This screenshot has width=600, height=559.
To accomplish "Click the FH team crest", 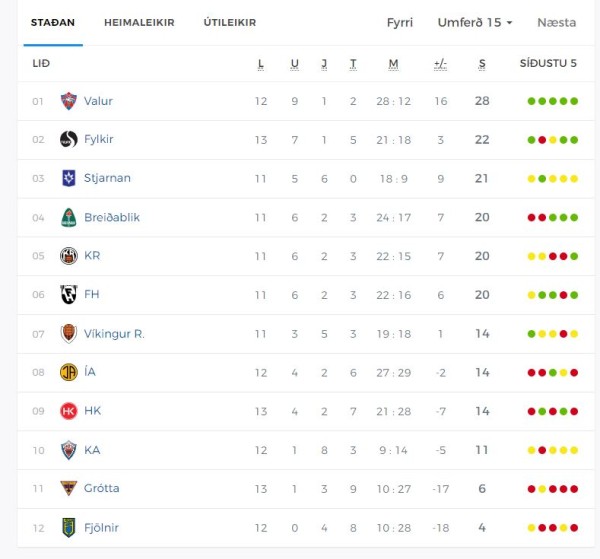I will tap(69, 295).
